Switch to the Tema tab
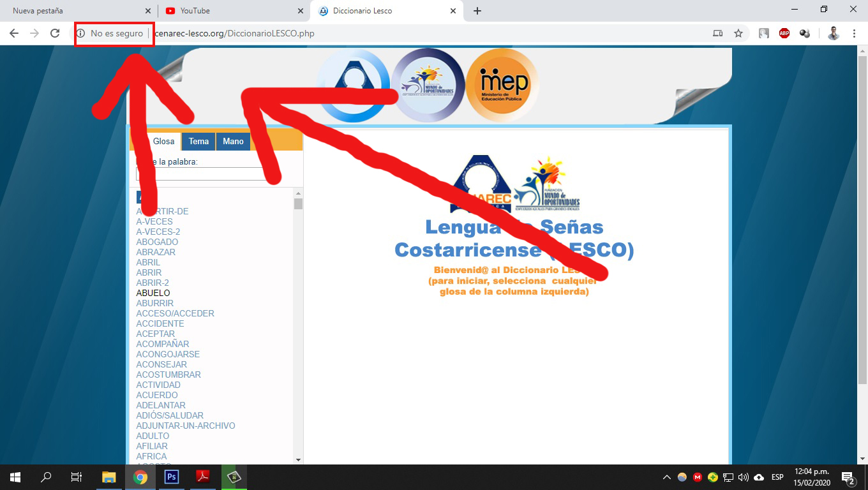 click(198, 141)
